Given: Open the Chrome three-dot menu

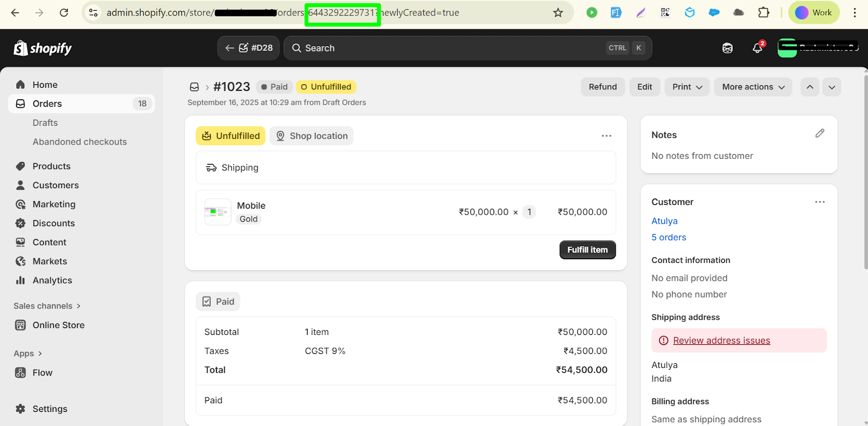Looking at the screenshot, I should tap(854, 12).
